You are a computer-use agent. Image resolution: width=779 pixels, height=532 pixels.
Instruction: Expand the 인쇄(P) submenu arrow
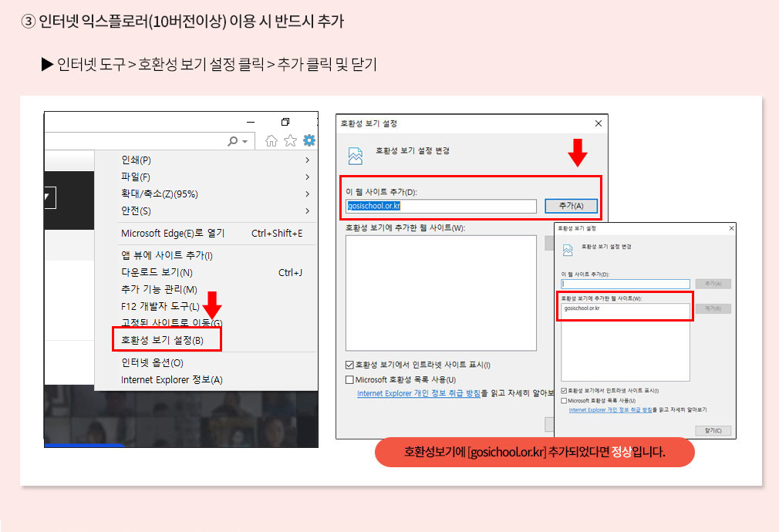point(307,160)
